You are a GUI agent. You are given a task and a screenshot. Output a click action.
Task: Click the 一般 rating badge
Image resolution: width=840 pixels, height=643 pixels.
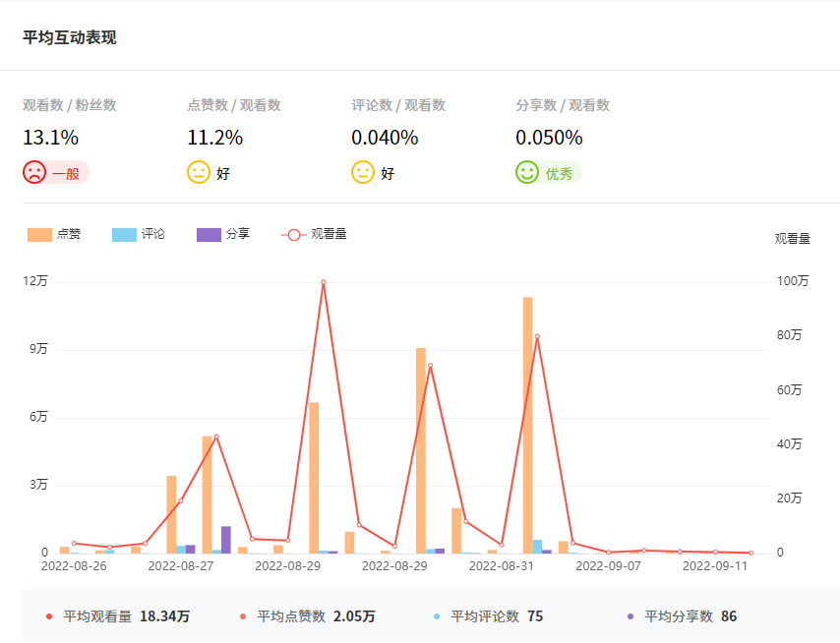click(65, 173)
